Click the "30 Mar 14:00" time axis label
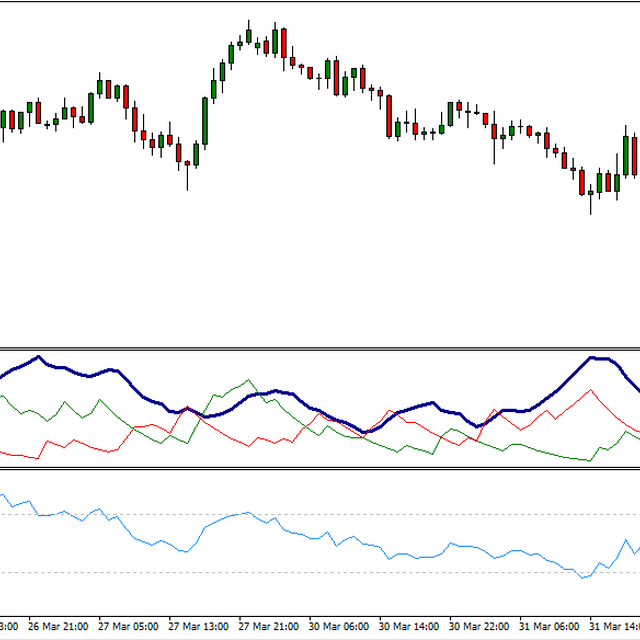This screenshot has width=640, height=640. click(409, 627)
